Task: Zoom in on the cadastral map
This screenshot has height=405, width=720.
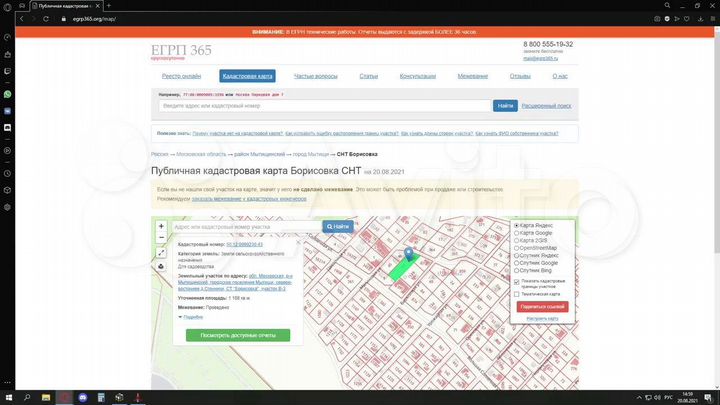Action: click(x=161, y=226)
